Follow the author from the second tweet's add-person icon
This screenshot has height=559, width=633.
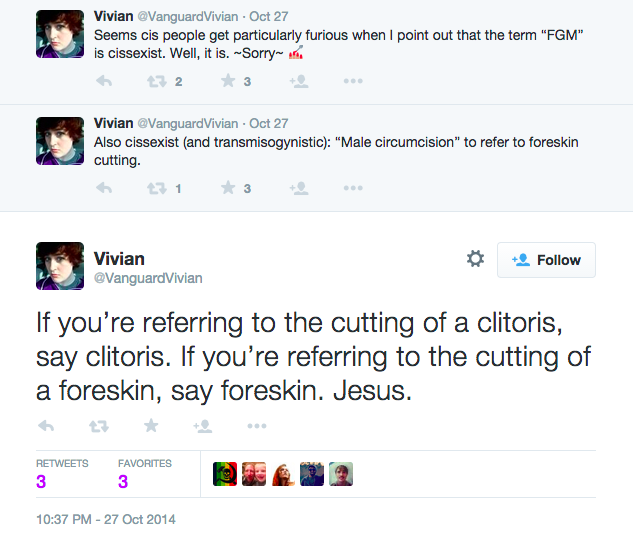tap(298, 187)
